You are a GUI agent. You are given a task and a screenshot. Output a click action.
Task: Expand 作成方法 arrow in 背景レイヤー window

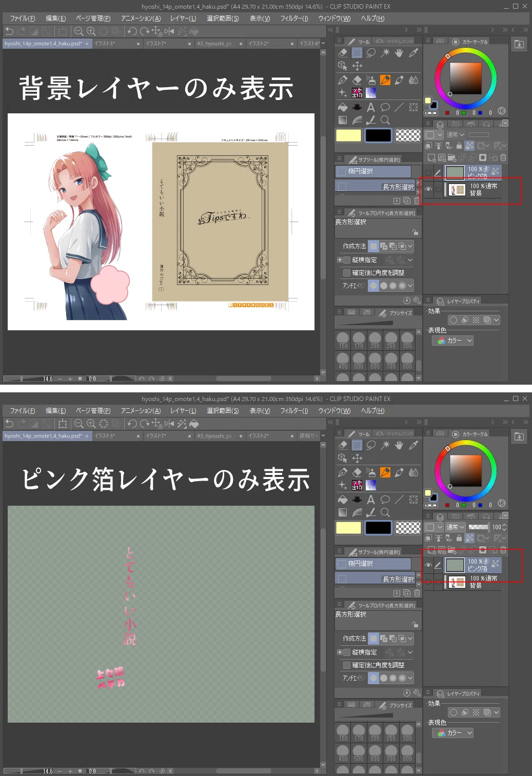click(x=410, y=246)
